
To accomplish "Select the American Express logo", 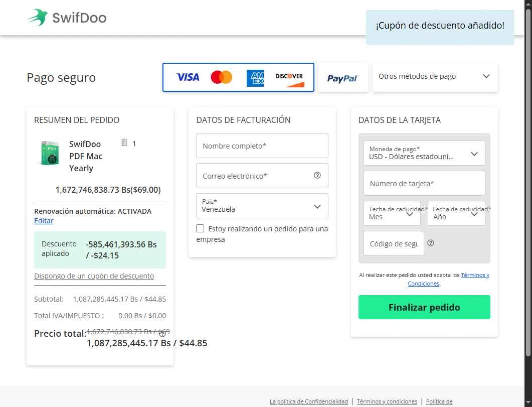I will [255, 78].
